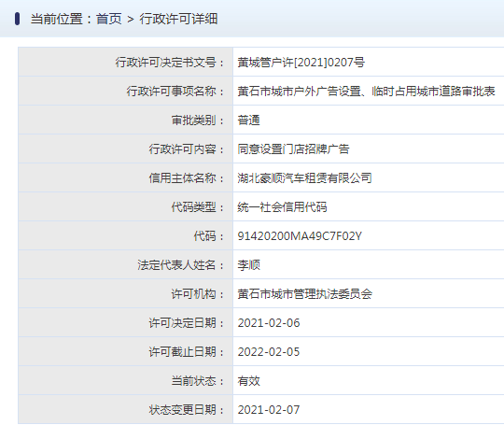The width and height of the screenshot is (504, 425).
Task: Click the code type 统一社会信用代码 value
Action: 282,206
